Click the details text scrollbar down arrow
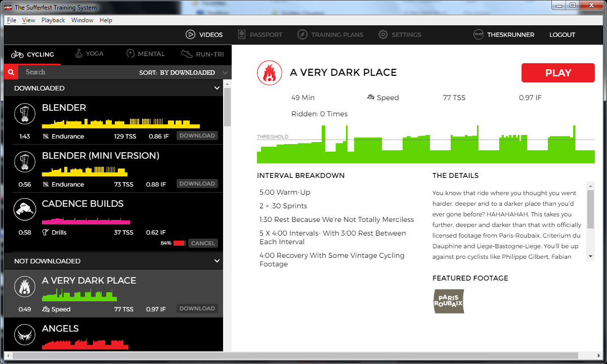Screen dimensions: 607x364 coord(590,257)
